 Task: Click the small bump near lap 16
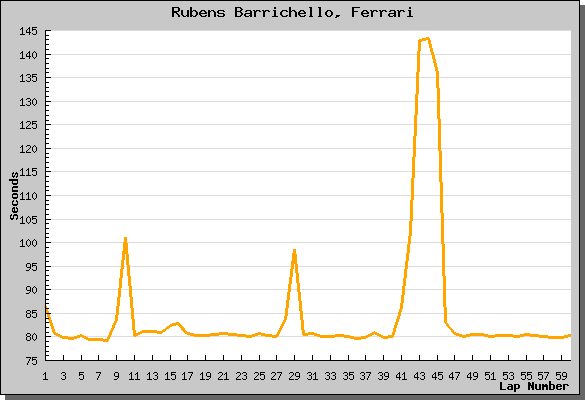coord(178,324)
